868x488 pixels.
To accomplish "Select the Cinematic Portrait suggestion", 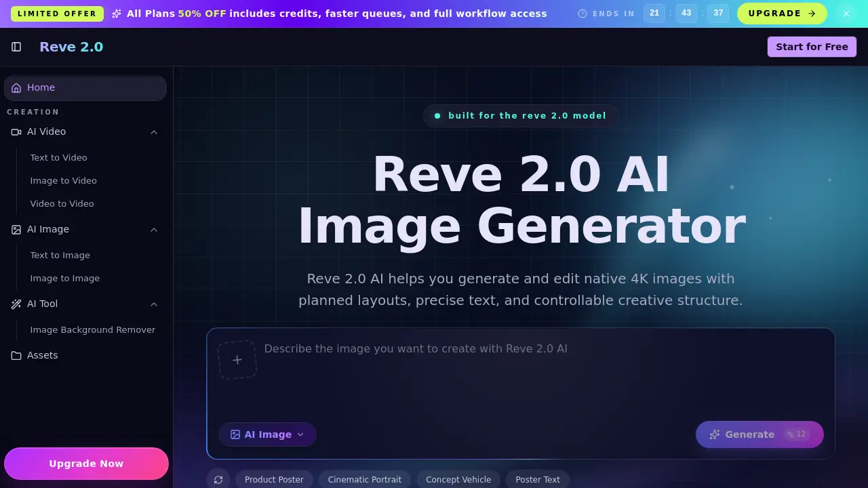I will 365,480.
